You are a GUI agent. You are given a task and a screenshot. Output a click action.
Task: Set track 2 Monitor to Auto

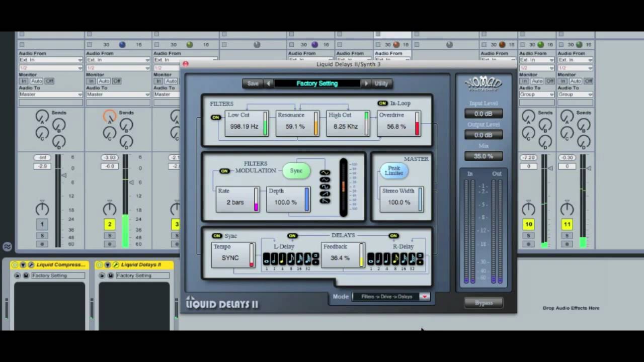click(x=104, y=81)
